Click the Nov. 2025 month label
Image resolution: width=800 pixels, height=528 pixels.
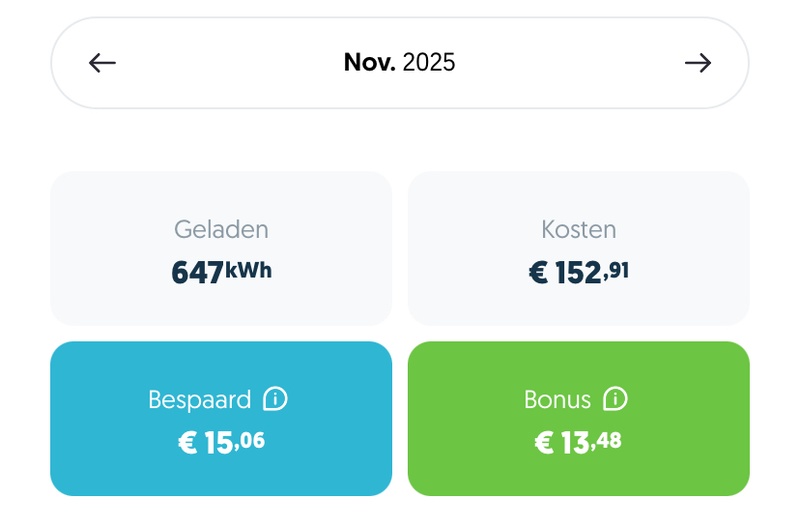399,63
